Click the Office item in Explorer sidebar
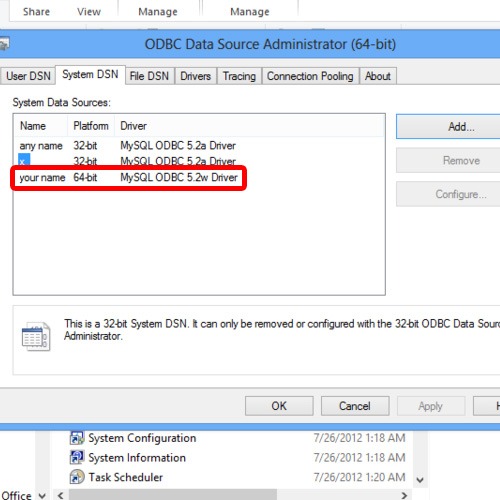Screen dimensions: 500x500 (x=16, y=495)
